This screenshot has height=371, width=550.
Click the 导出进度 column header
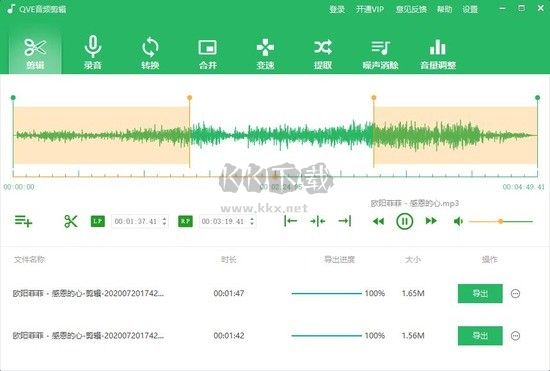pyautogui.click(x=339, y=259)
